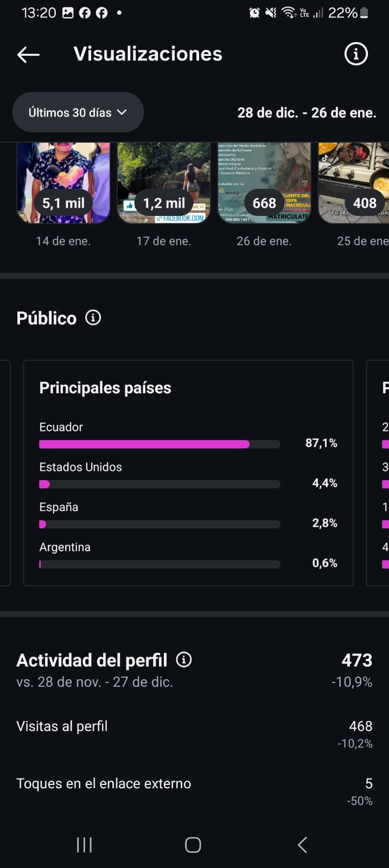
Task: Open the post thumbnail with 1,2 mil views
Action: tap(164, 183)
